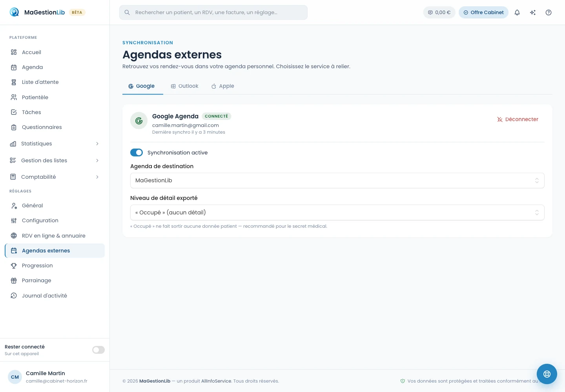This screenshot has height=392, width=565.
Task: Click the Agenda calendar icon
Action: (14, 67)
